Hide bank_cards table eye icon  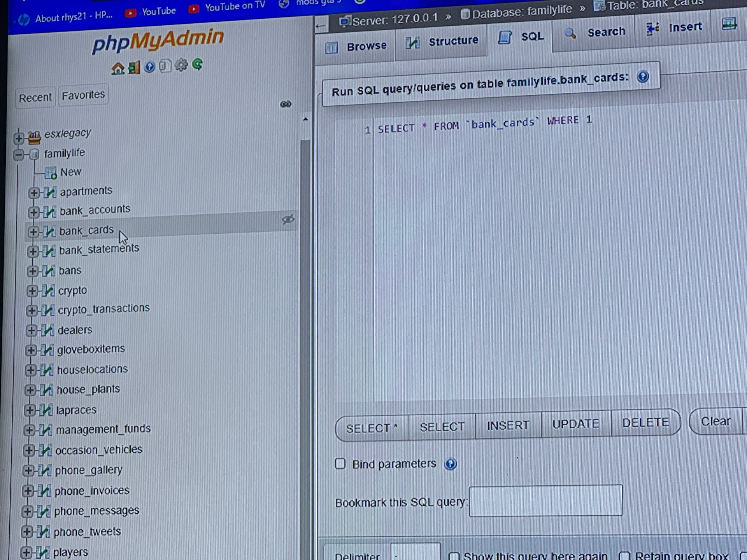[x=288, y=219]
